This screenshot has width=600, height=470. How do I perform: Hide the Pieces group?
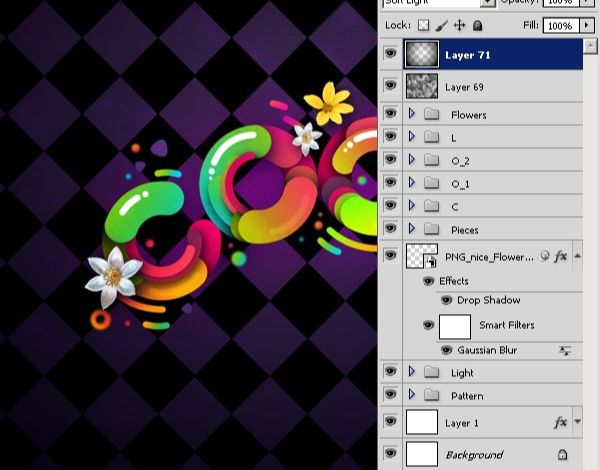pos(390,228)
